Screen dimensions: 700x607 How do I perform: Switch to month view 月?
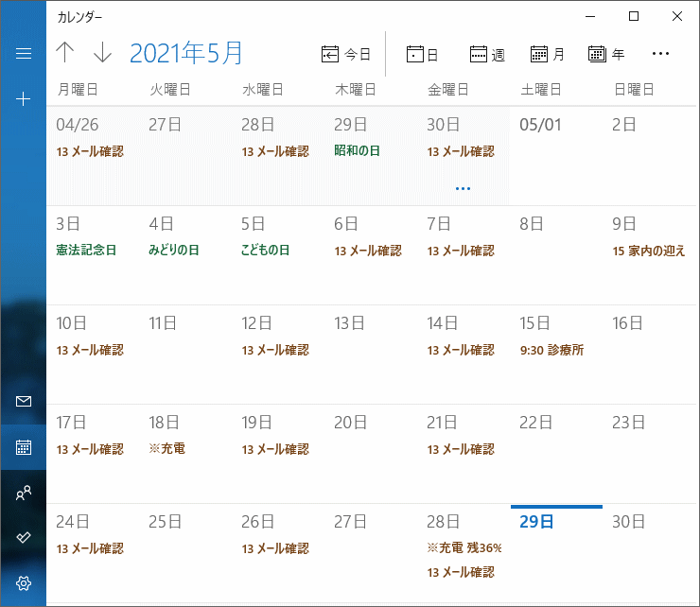[548, 55]
